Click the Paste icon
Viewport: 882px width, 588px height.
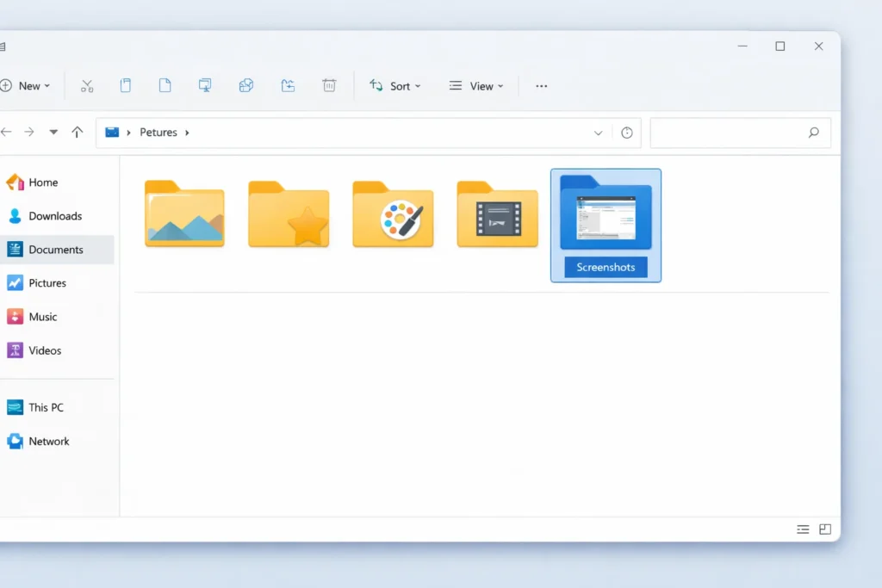165,85
